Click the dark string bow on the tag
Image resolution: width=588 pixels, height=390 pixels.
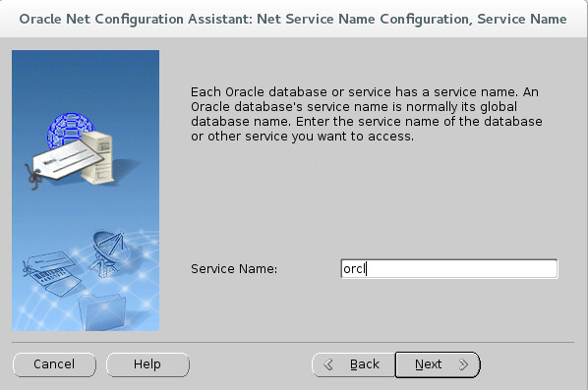click(x=34, y=177)
